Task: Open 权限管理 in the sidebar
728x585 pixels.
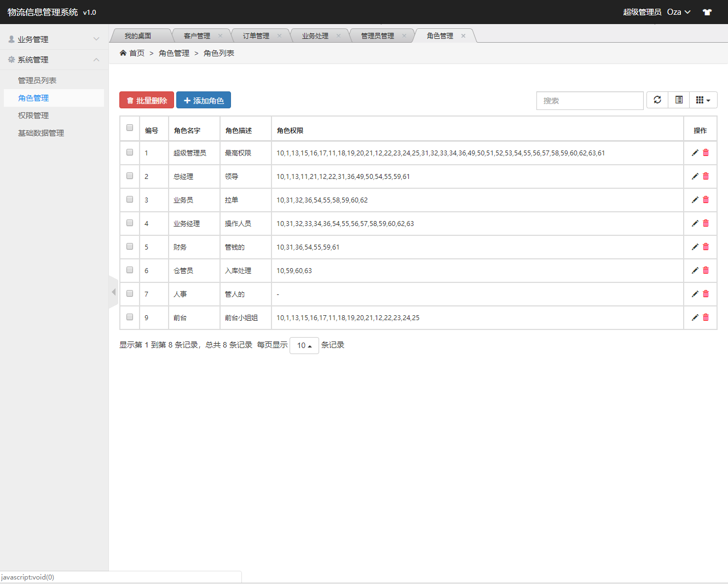Action: pyautogui.click(x=33, y=115)
